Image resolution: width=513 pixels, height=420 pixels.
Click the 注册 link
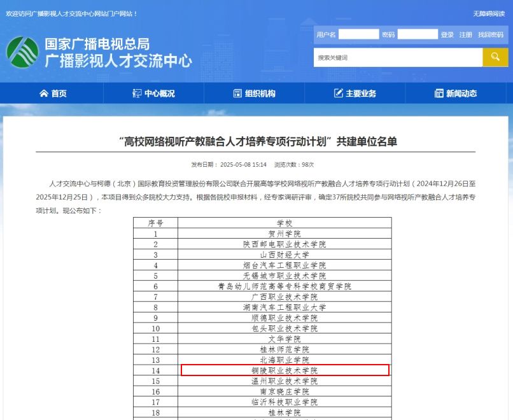pos(466,34)
